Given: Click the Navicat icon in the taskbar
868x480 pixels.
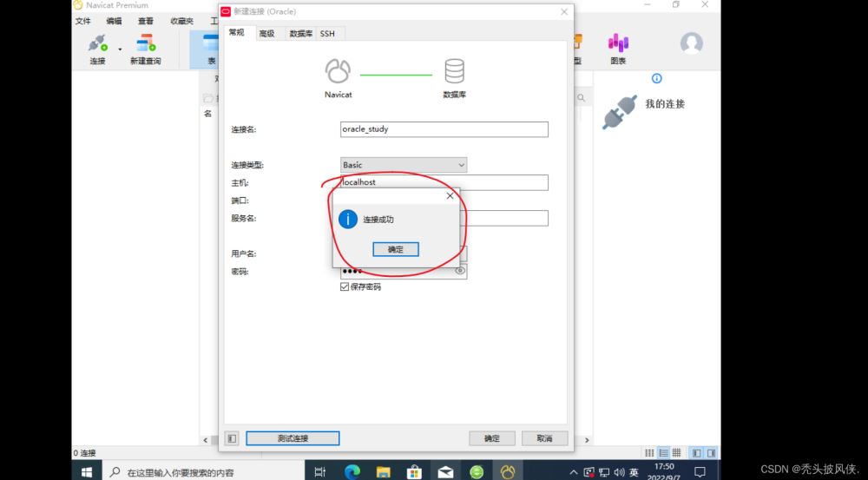Looking at the screenshot, I should coord(508,471).
